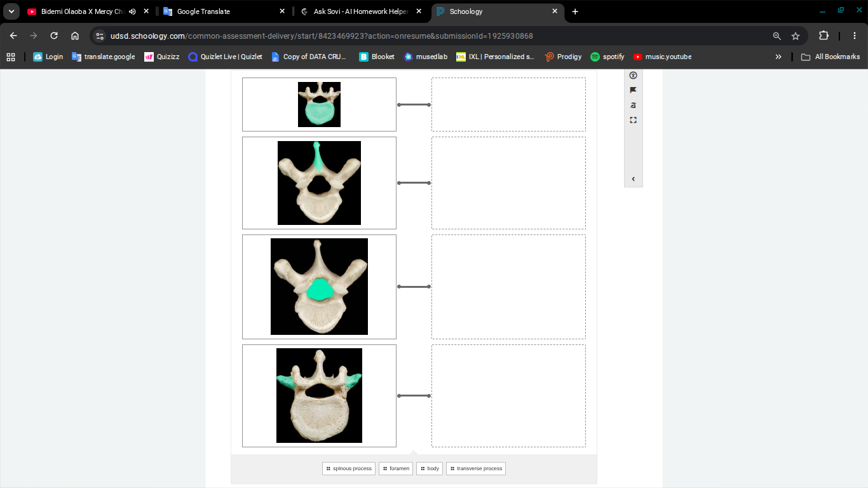The width and height of the screenshot is (868, 488).
Task: Open the accessibility options icon
Action: click(x=633, y=76)
